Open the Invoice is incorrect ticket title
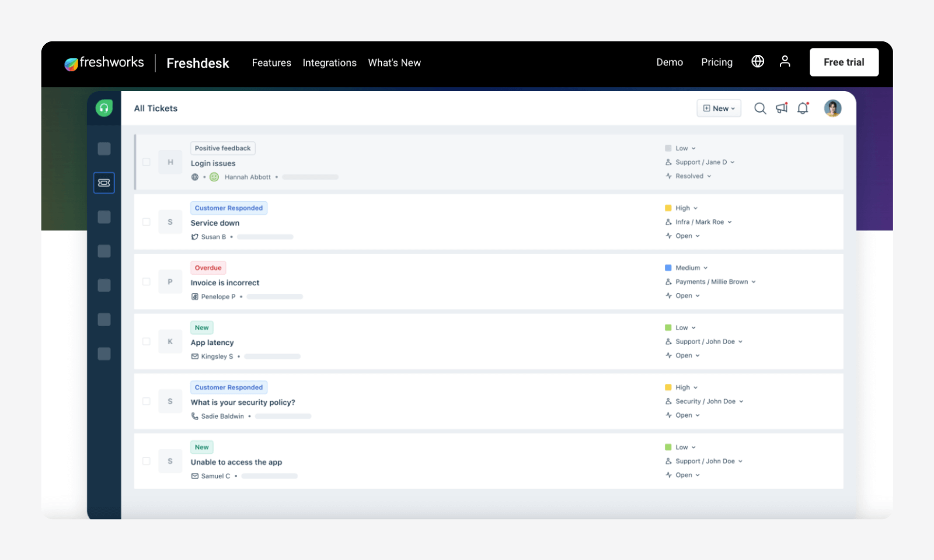Image resolution: width=934 pixels, height=560 pixels. [x=225, y=283]
